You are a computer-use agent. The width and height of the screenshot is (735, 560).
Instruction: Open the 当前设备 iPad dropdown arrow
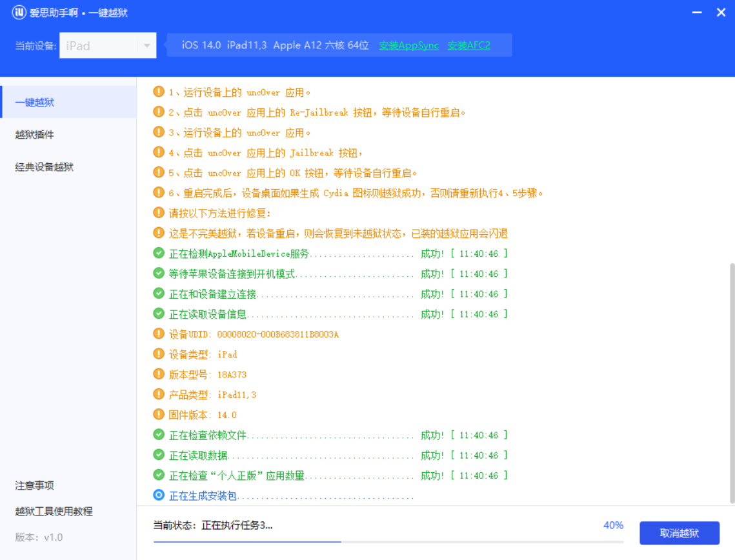[x=146, y=46]
